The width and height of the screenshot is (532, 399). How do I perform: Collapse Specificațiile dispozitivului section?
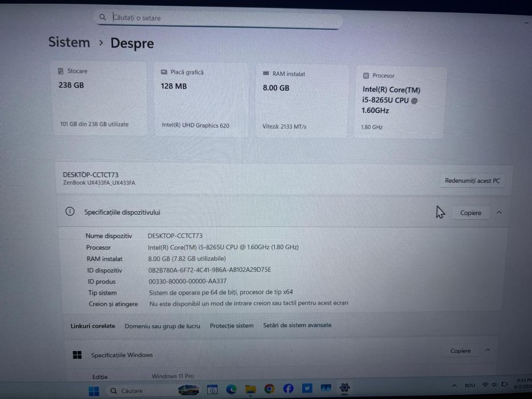click(499, 213)
